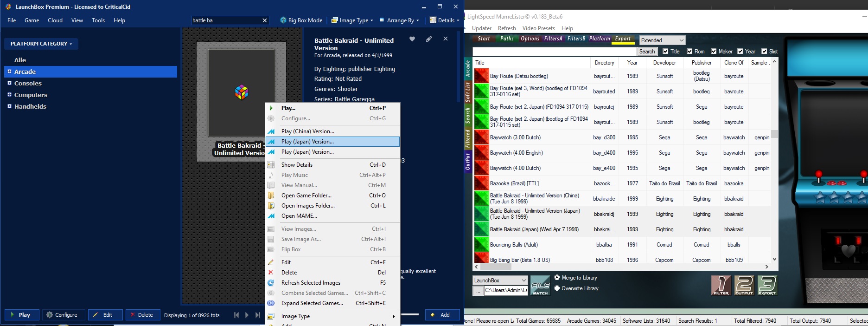The height and width of the screenshot is (326, 868).
Task: Click the Add button in LaunchBox
Action: point(442,315)
